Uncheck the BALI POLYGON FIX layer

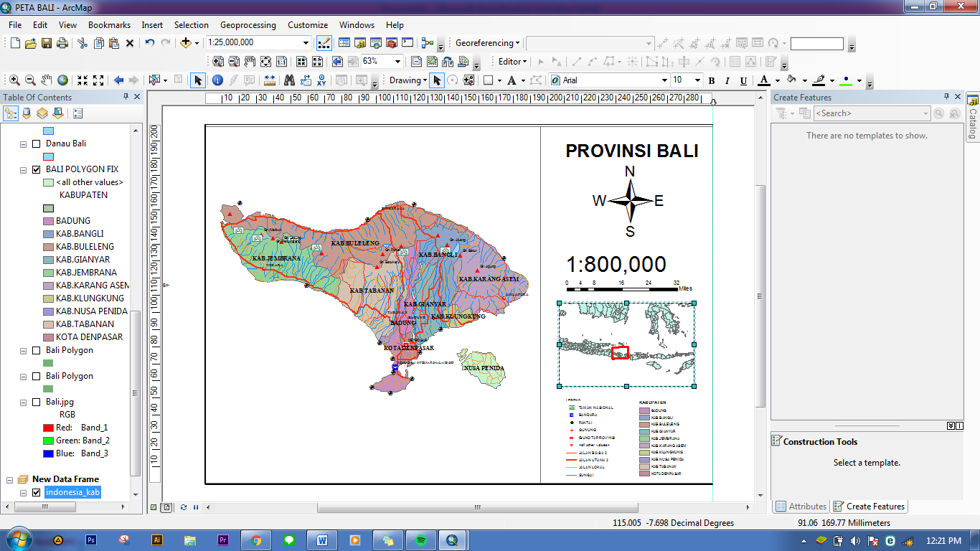[37, 169]
